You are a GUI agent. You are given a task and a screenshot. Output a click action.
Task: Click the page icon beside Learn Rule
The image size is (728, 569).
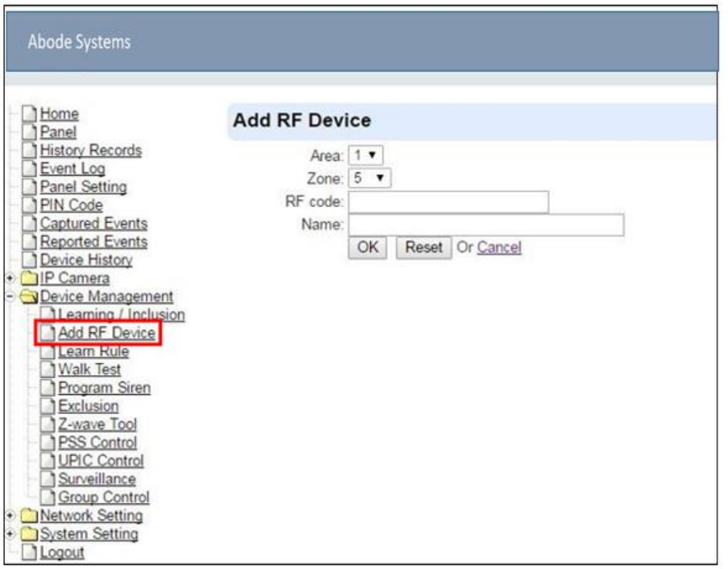48,351
